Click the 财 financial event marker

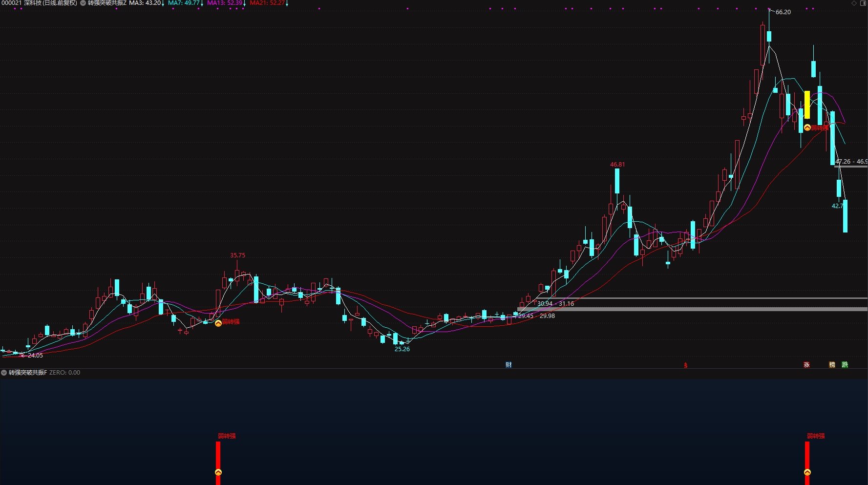[508, 365]
